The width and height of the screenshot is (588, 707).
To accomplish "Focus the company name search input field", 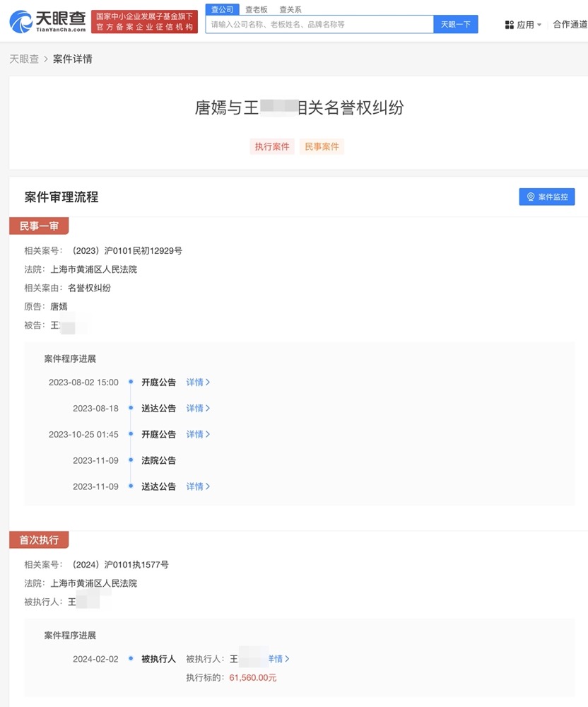I will tap(319, 24).
